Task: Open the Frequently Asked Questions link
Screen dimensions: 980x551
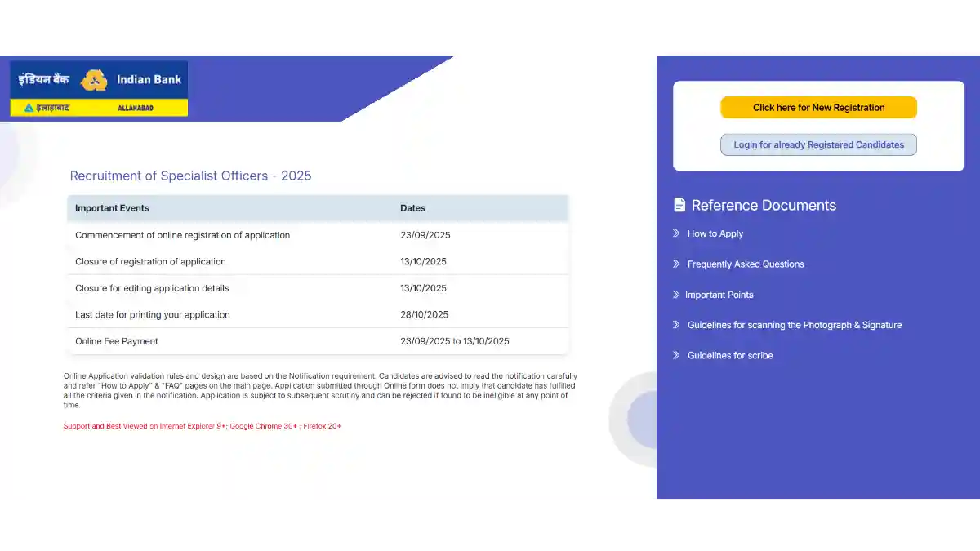Action: [746, 264]
